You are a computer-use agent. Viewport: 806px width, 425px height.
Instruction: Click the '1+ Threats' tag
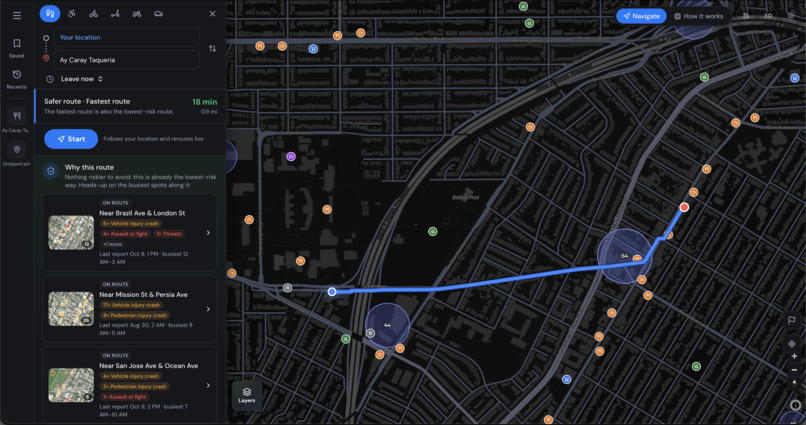169,234
